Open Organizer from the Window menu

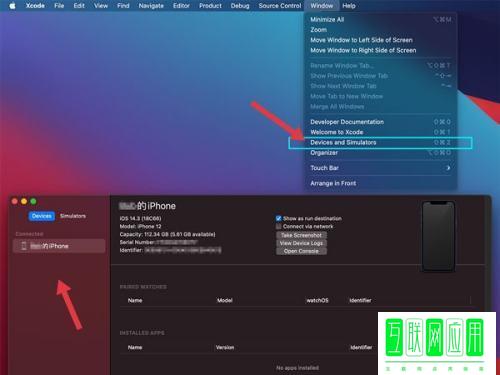coord(381,153)
